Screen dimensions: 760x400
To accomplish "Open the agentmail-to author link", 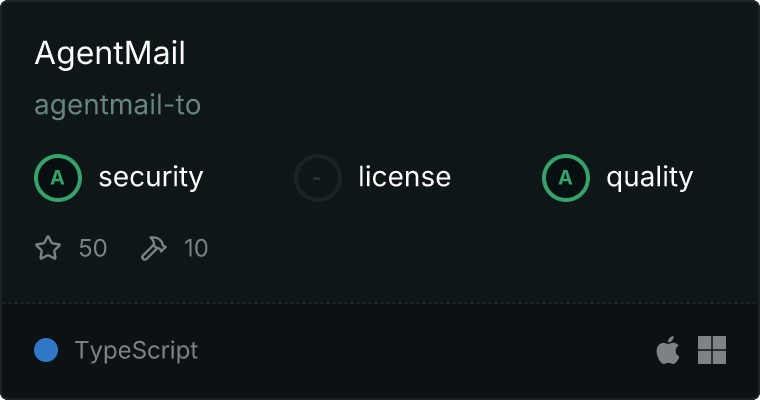I will [x=118, y=105].
